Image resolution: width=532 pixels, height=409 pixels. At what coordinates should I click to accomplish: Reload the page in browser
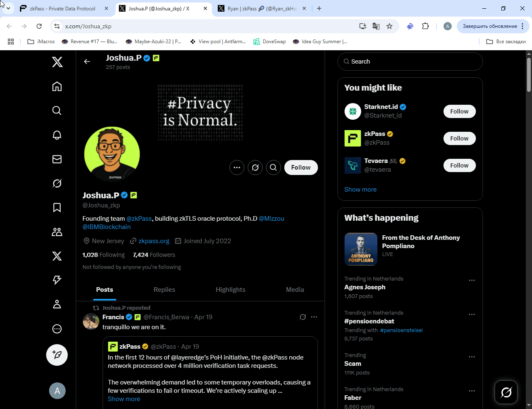click(x=39, y=26)
